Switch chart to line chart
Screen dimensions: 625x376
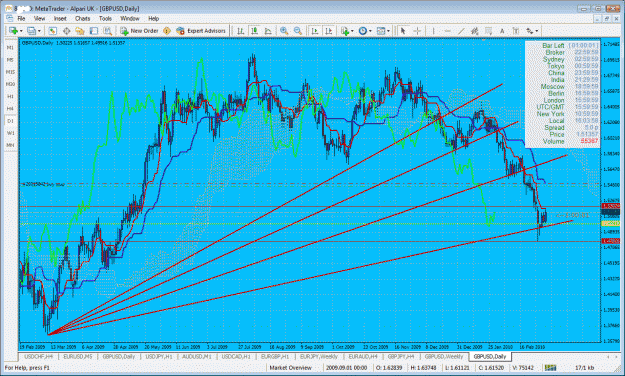pos(268,31)
